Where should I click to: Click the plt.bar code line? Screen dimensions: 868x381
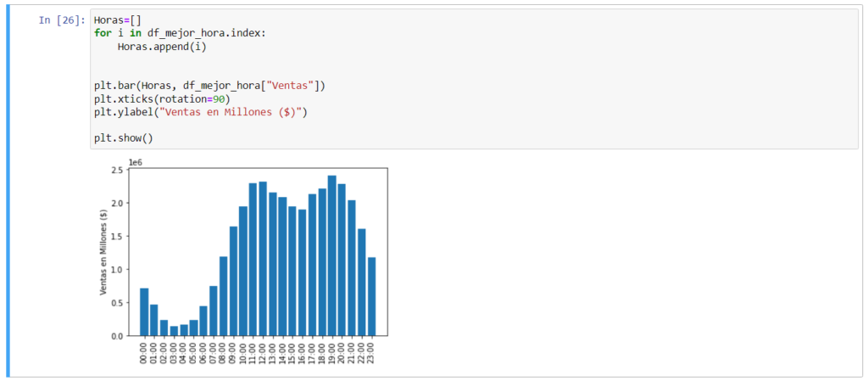(x=209, y=86)
